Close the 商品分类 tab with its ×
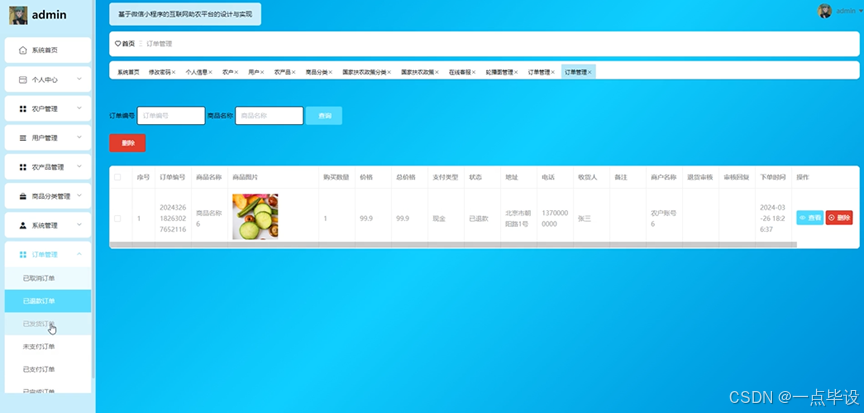The image size is (864, 413). [x=331, y=72]
